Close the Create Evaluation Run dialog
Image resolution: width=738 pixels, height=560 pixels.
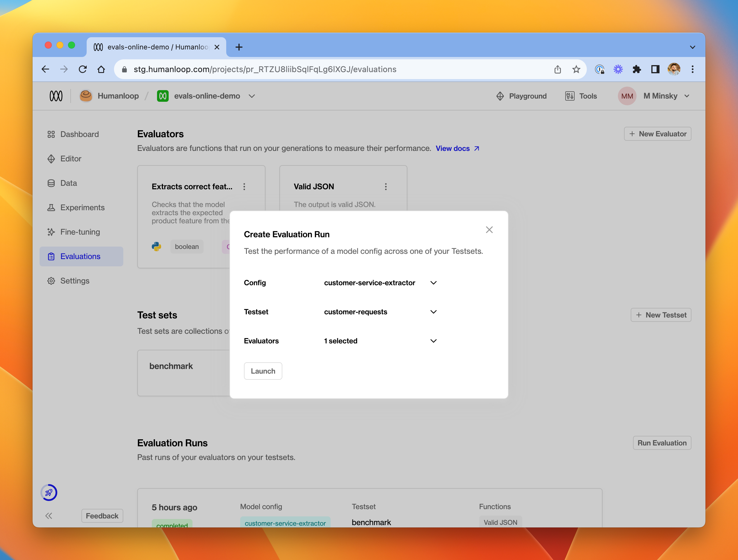489,230
